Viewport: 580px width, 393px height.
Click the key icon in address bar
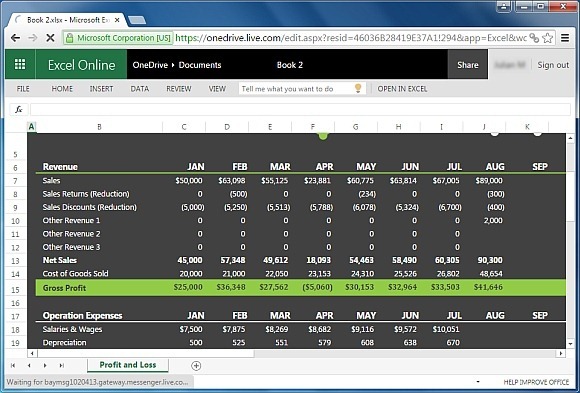[533, 38]
